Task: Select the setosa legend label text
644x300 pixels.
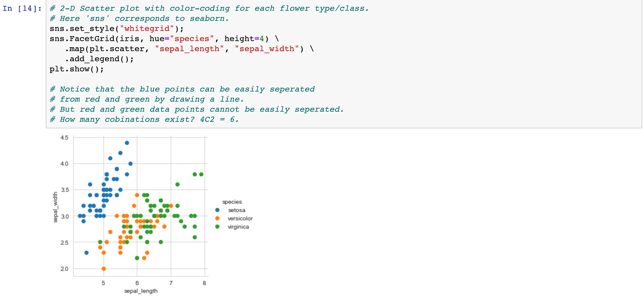Action: (236, 210)
